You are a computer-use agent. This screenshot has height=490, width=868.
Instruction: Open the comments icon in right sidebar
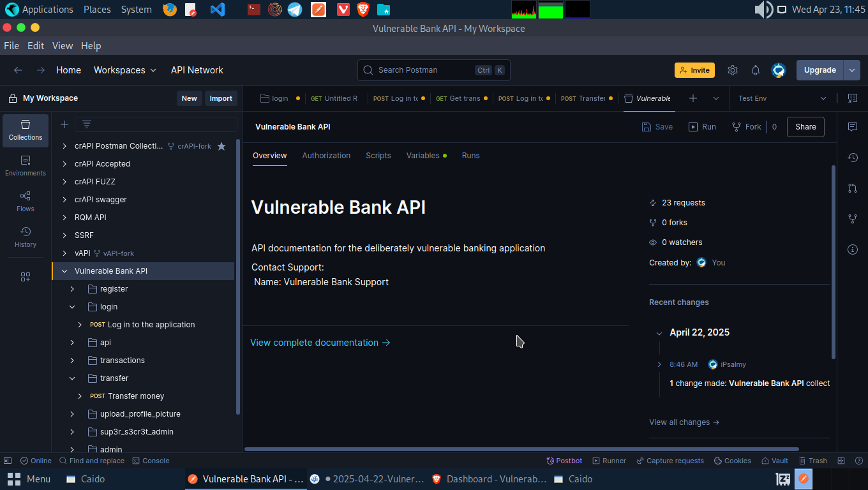(x=853, y=127)
